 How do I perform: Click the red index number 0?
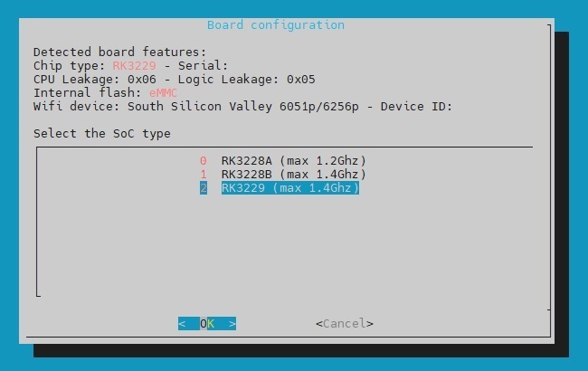(x=204, y=161)
